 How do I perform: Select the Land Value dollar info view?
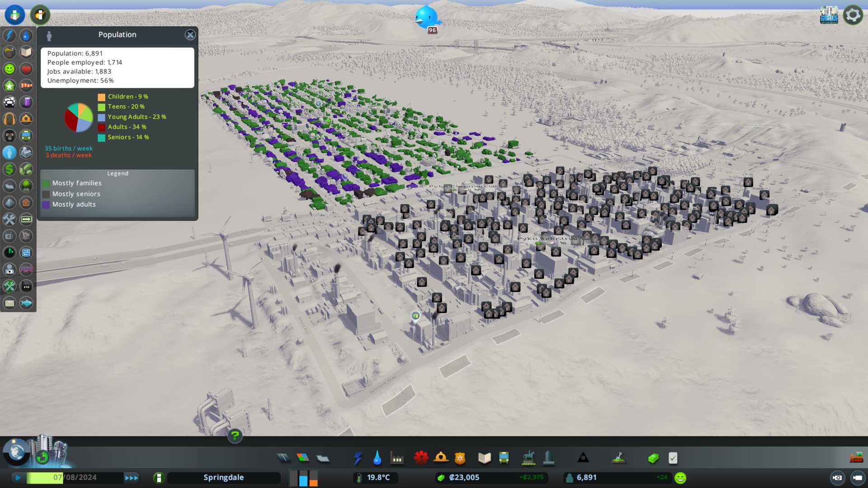[9, 169]
